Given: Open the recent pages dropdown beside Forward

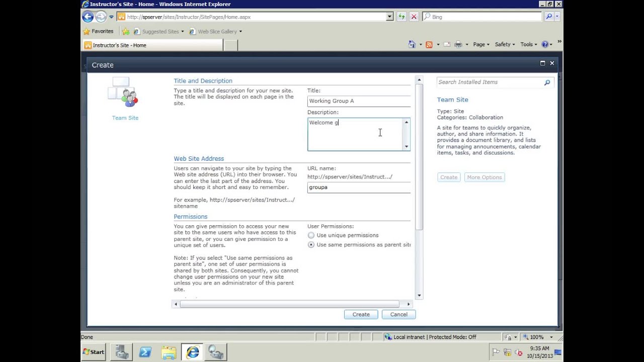Looking at the screenshot, I should [x=111, y=17].
